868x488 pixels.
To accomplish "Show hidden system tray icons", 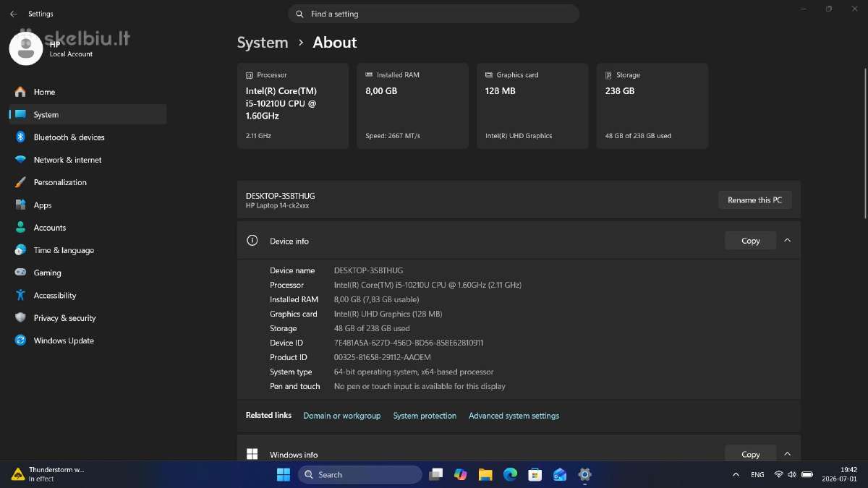I will (736, 475).
